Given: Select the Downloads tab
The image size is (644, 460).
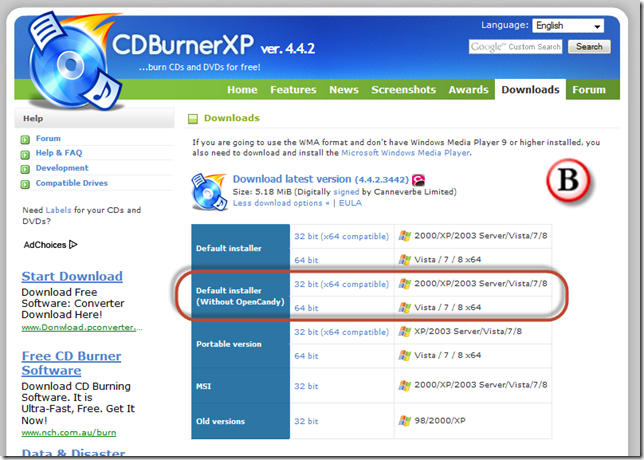Looking at the screenshot, I should coord(530,90).
